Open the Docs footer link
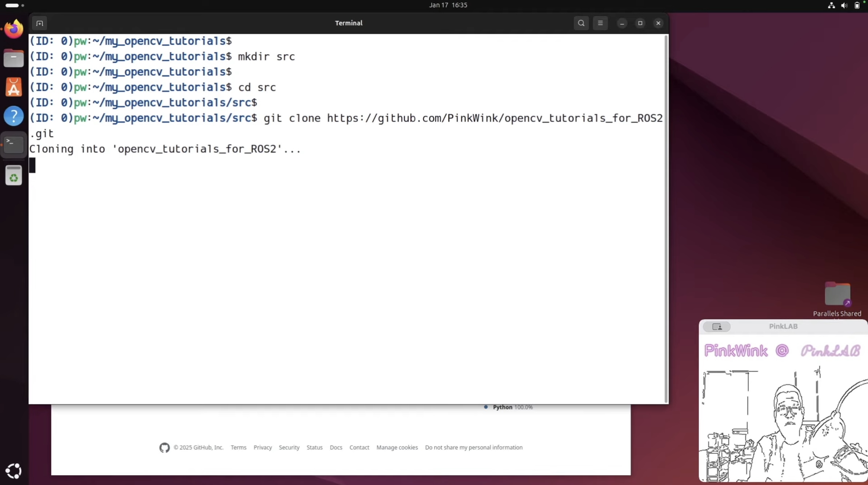Image resolution: width=868 pixels, height=485 pixels. [336, 448]
